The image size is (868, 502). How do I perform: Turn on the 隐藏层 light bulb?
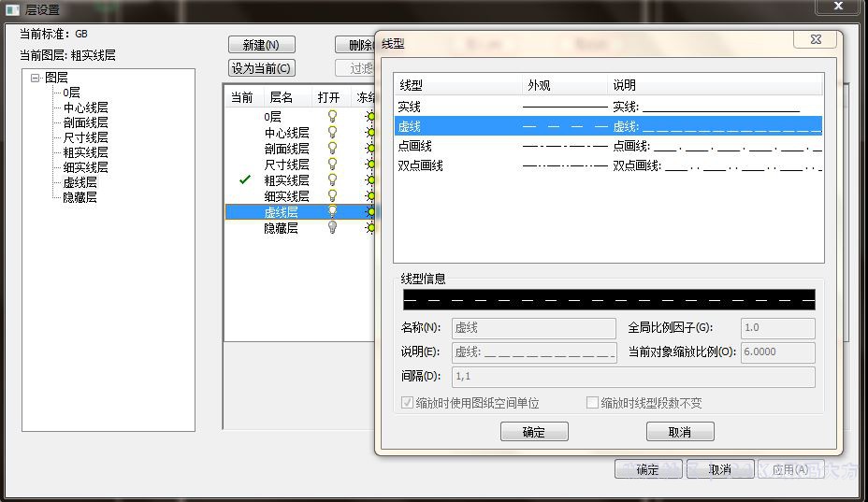click(332, 227)
